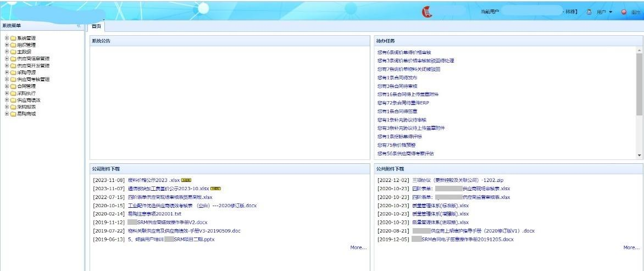Click the folder icon of 合同管理
The image size is (644, 271).
(x=13, y=86)
